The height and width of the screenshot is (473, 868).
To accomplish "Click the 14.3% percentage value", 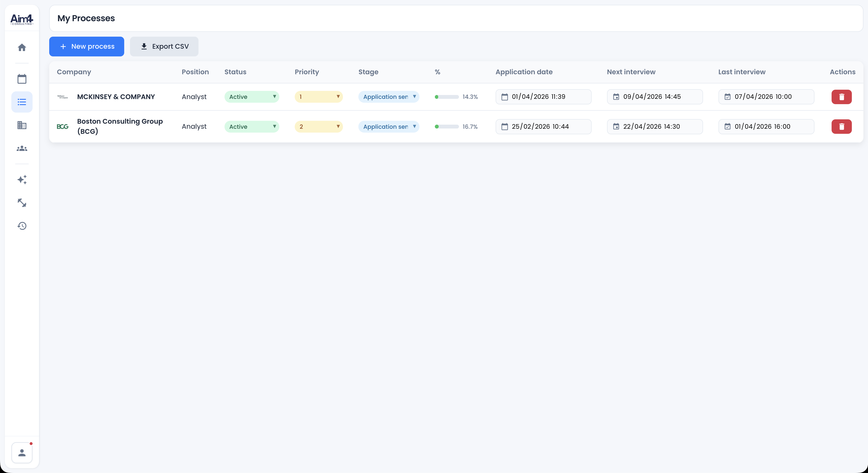I will click(470, 97).
